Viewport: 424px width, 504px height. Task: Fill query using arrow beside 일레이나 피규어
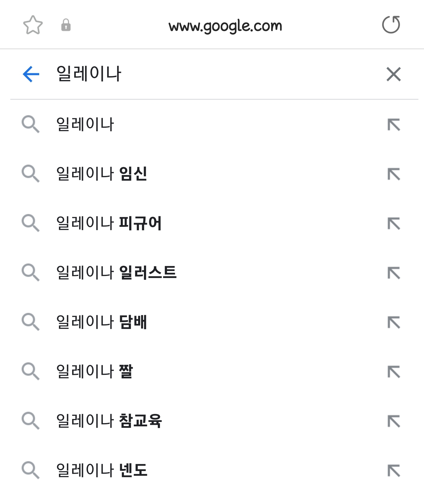394,224
